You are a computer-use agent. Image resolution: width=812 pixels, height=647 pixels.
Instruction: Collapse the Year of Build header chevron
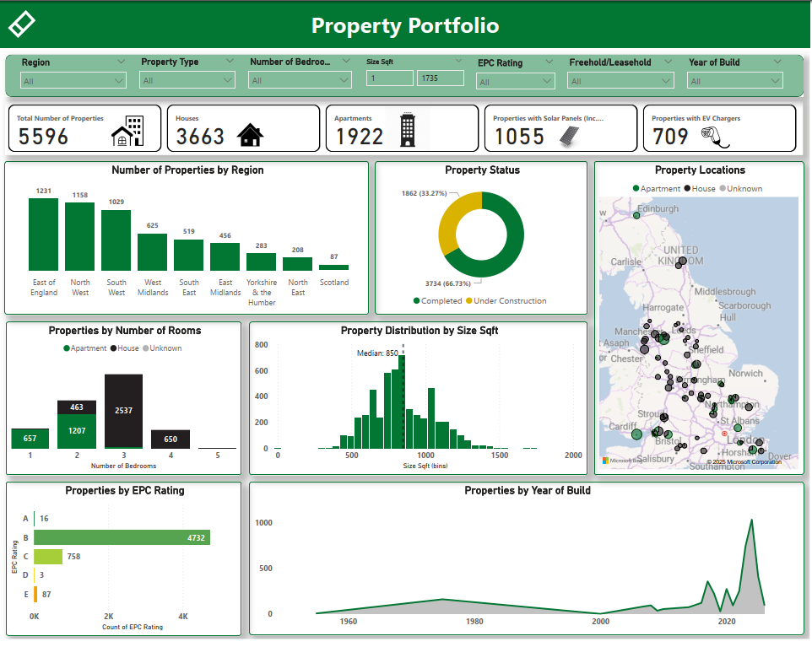[777, 62]
